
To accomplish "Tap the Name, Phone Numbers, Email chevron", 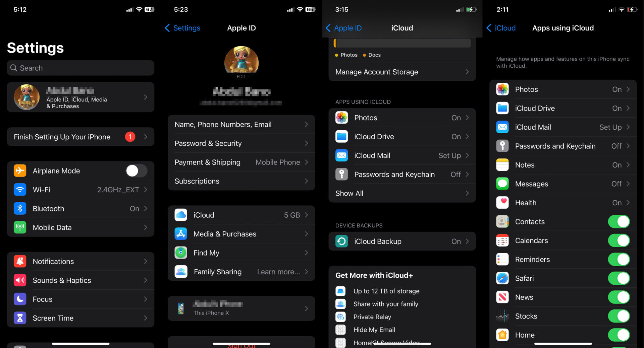I will pos(306,124).
